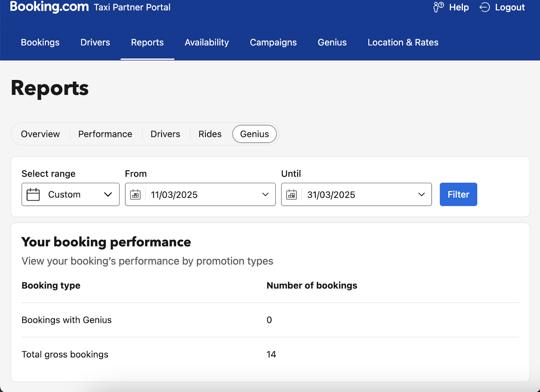Click Taxi Partner Portal title
The width and height of the screenshot is (540, 392).
132,7
